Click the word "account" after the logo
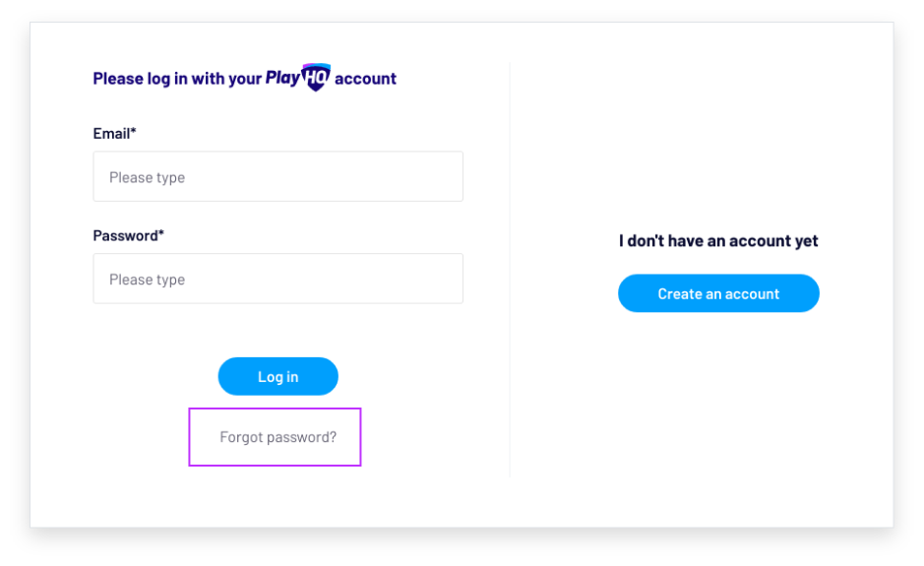This screenshot has height=566, width=924. [365, 79]
